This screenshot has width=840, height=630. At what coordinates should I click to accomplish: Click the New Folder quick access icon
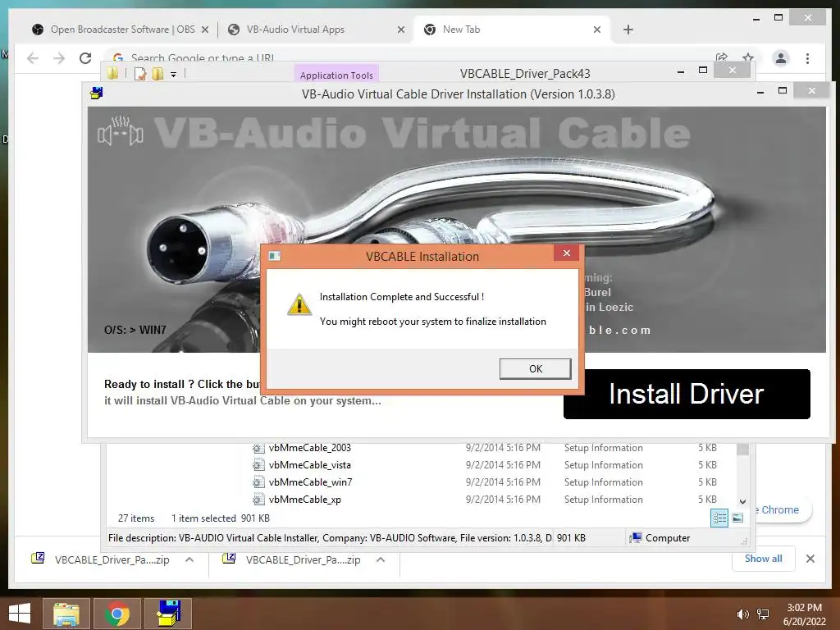(x=157, y=73)
